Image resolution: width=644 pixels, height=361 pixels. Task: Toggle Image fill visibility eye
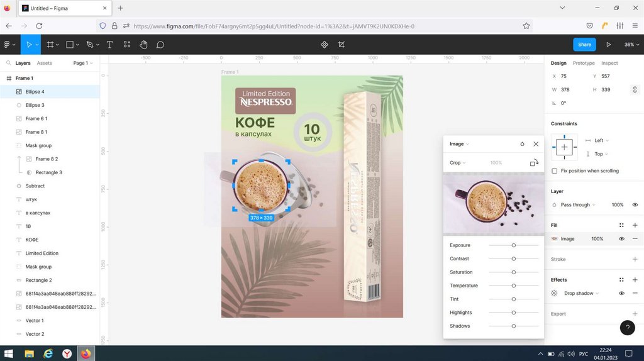[621, 238]
